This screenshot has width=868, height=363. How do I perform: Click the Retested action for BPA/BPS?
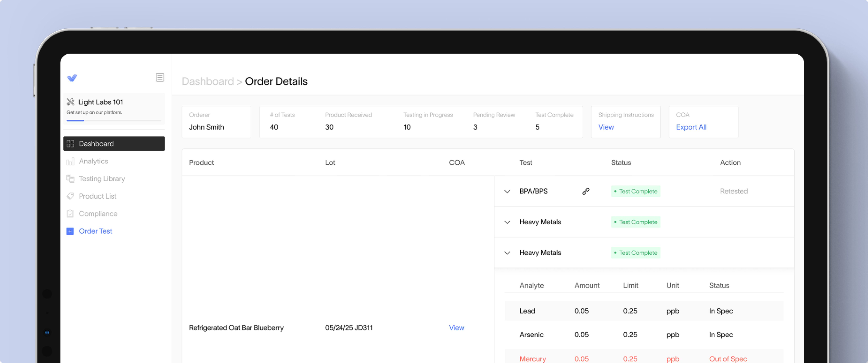tap(734, 191)
